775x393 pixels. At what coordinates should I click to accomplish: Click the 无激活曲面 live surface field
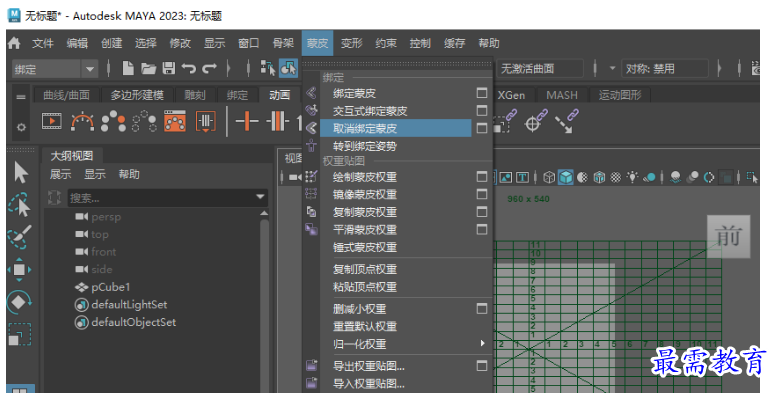click(540, 69)
